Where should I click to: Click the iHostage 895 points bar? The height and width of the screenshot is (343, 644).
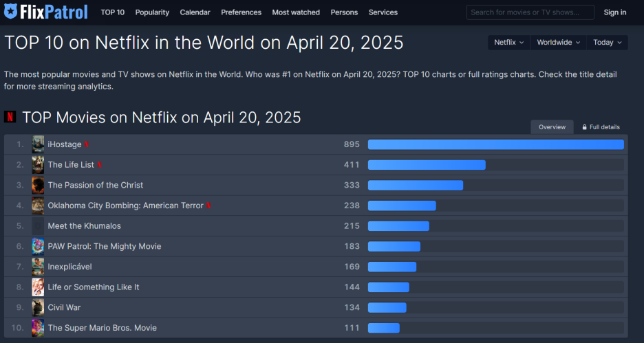coord(496,144)
